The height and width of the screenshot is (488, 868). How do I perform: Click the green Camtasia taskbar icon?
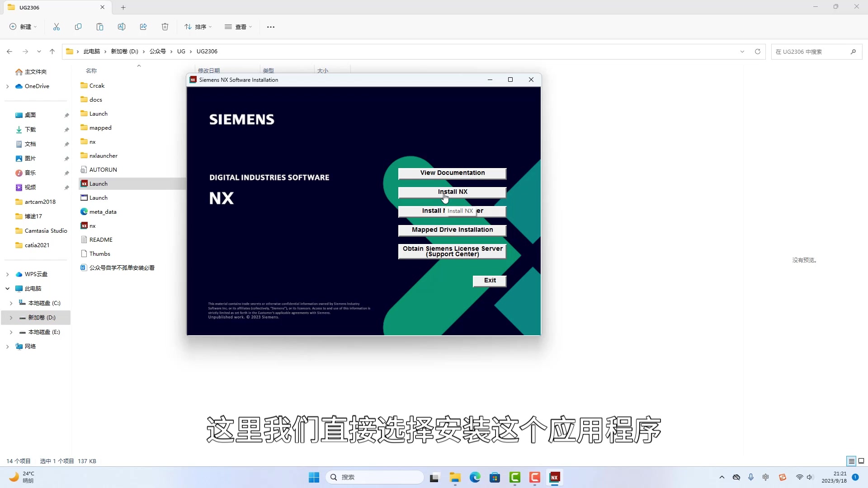click(x=514, y=477)
